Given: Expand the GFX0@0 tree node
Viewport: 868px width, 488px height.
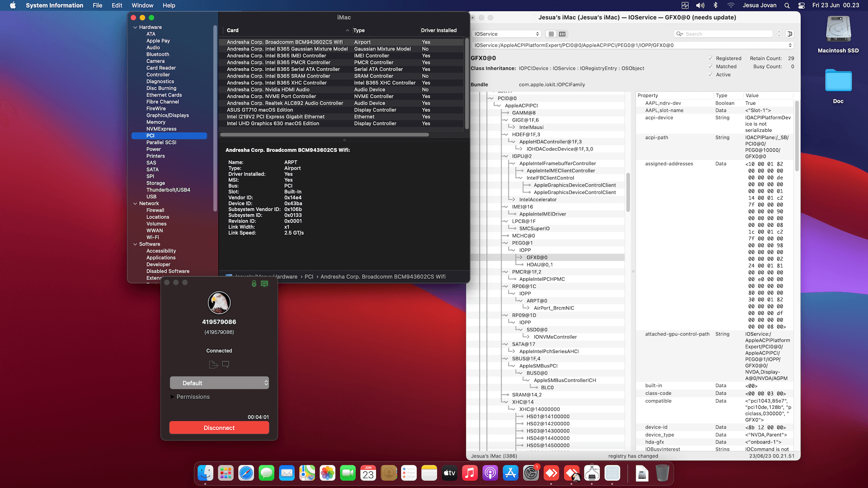Looking at the screenshot, I should click(520, 258).
